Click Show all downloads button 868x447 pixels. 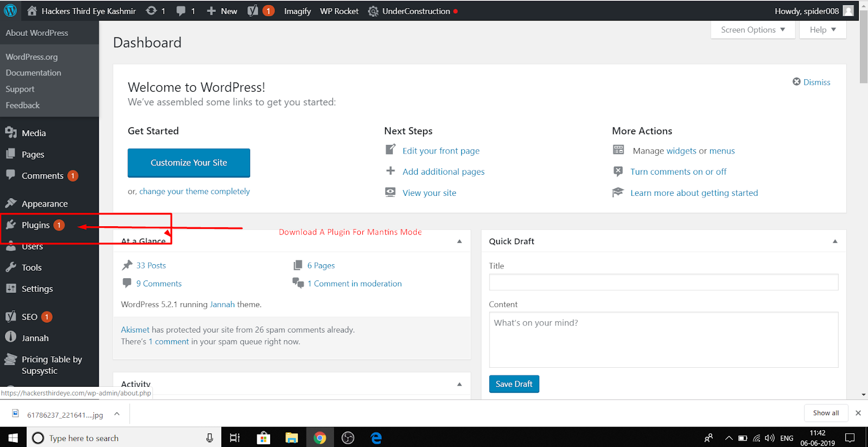tap(826, 413)
